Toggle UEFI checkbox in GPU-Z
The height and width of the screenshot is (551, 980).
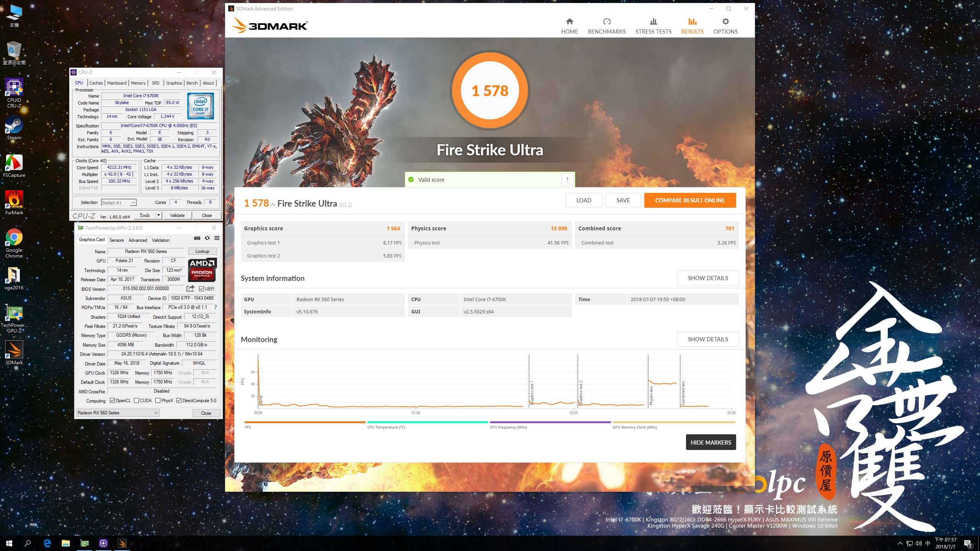201,289
